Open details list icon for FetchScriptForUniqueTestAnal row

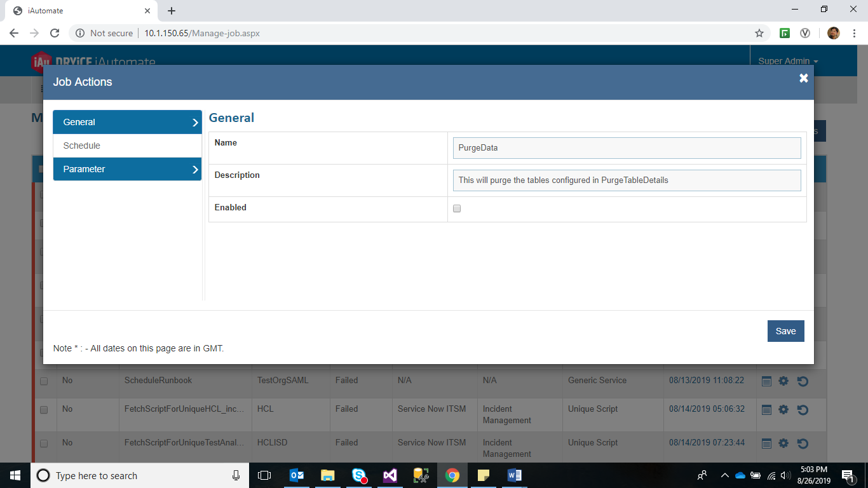(x=766, y=444)
